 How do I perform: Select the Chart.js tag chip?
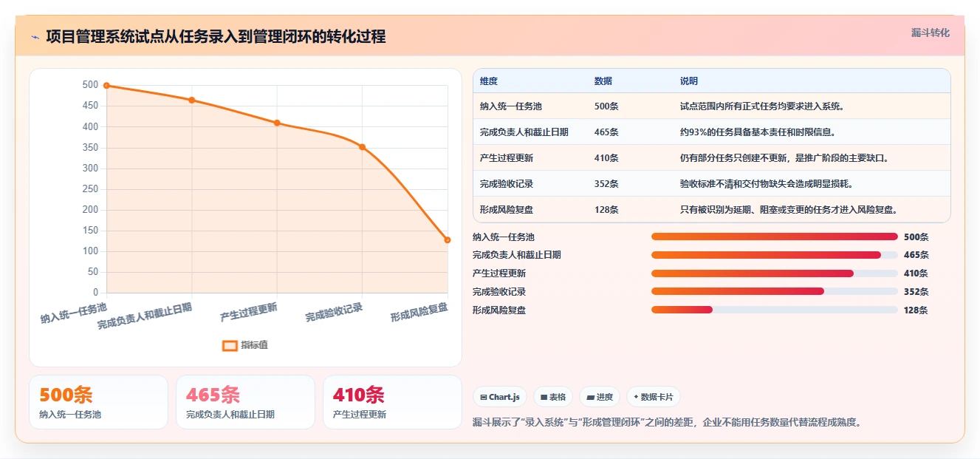pos(500,397)
